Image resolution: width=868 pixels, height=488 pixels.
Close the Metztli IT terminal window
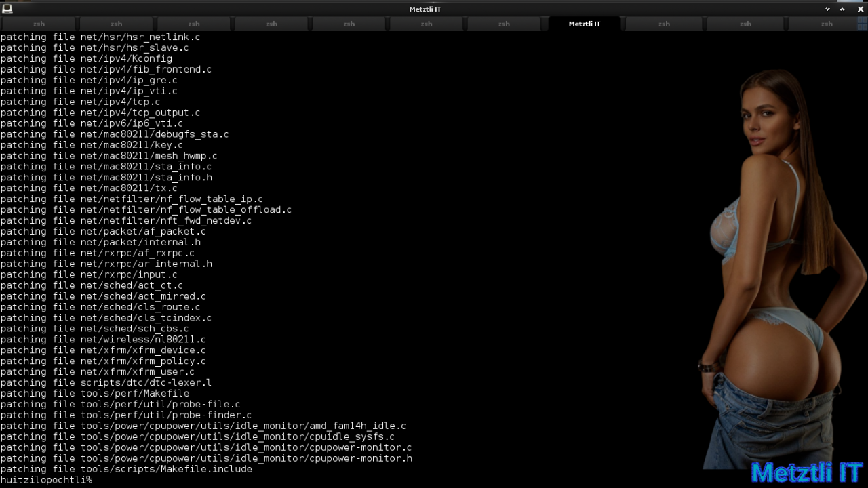(x=861, y=9)
